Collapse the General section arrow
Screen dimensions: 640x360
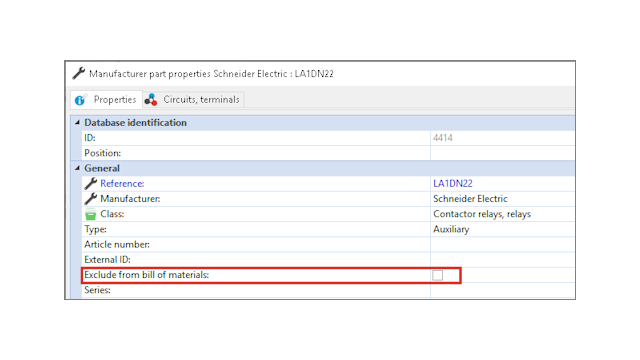(77, 168)
